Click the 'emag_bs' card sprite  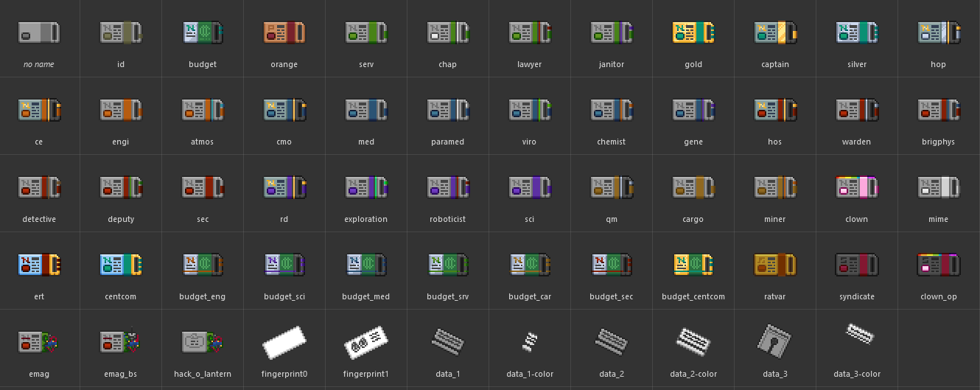point(121,342)
